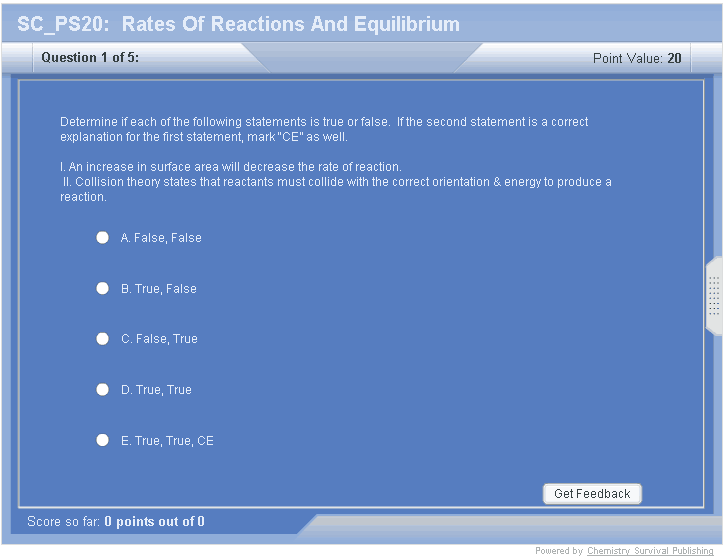This screenshot has height=557, width=724.
Task: Click the 'B. True, False' answer label text
Action: [159, 289]
